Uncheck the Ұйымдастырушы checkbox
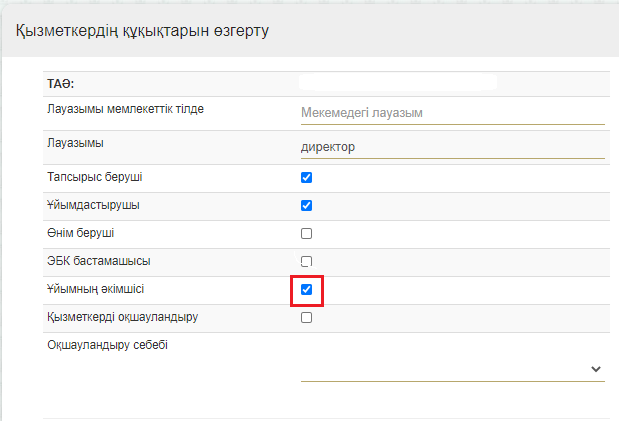 (x=307, y=206)
